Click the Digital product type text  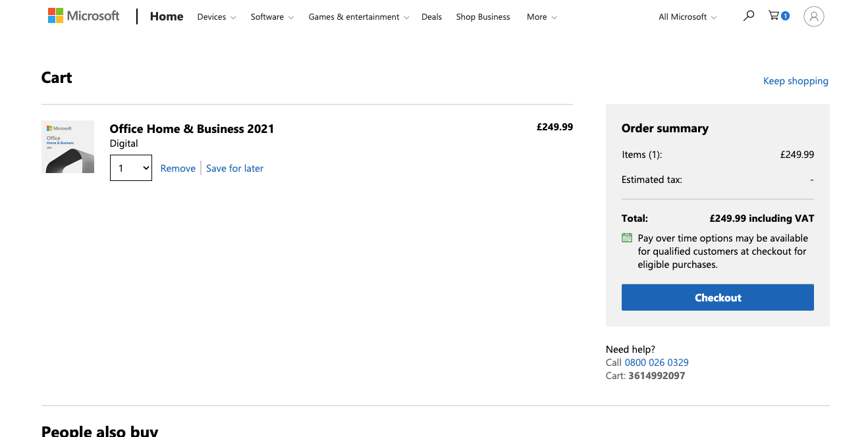[124, 143]
